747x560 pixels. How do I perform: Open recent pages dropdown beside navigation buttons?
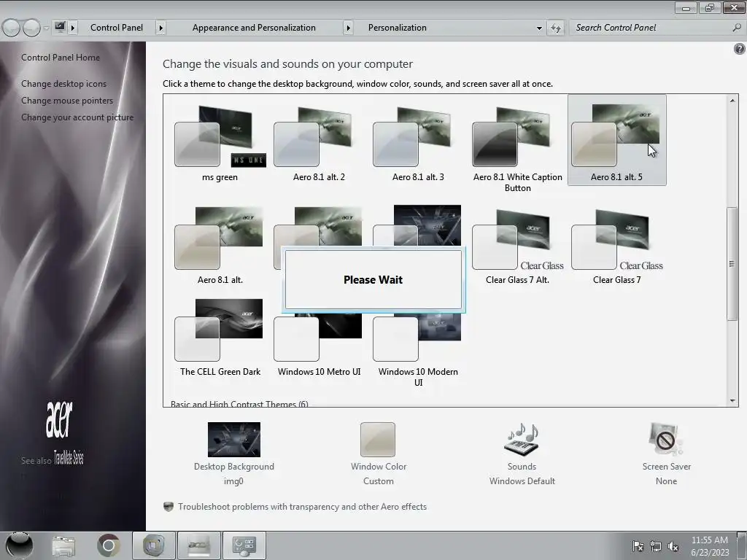[x=46, y=28]
